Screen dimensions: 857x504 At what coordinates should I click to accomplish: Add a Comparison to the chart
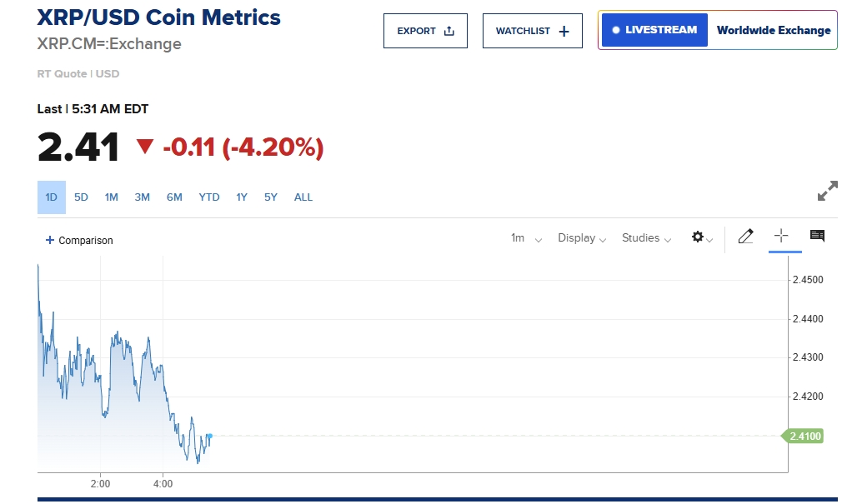[x=79, y=241]
